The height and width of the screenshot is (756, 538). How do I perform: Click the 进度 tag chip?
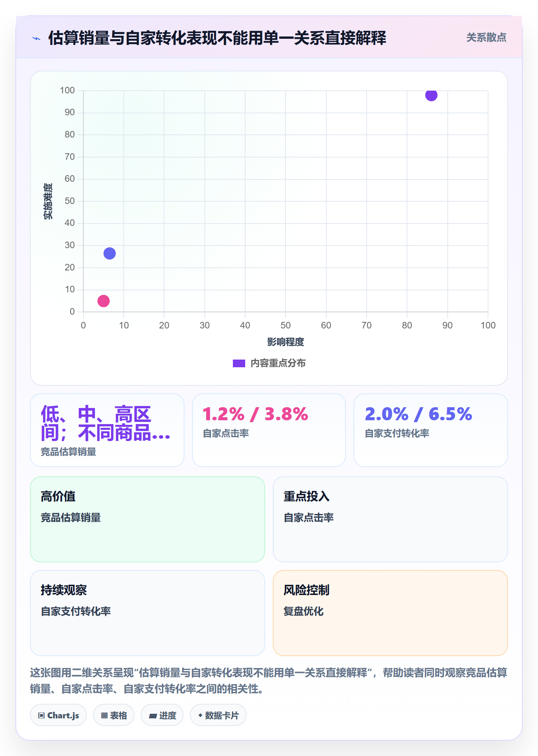click(162, 715)
